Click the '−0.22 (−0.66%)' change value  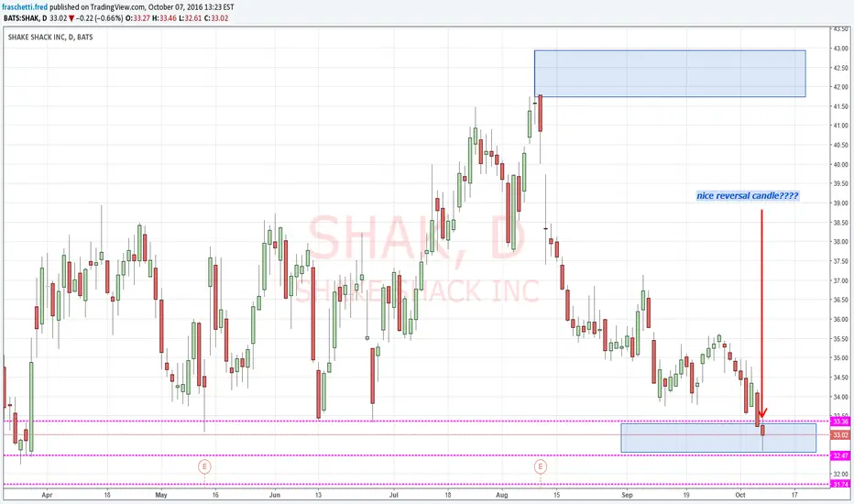click(99, 18)
